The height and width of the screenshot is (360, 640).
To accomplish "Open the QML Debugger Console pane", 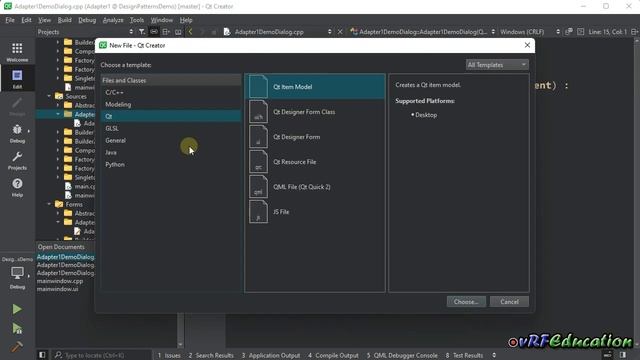I will [402, 356].
